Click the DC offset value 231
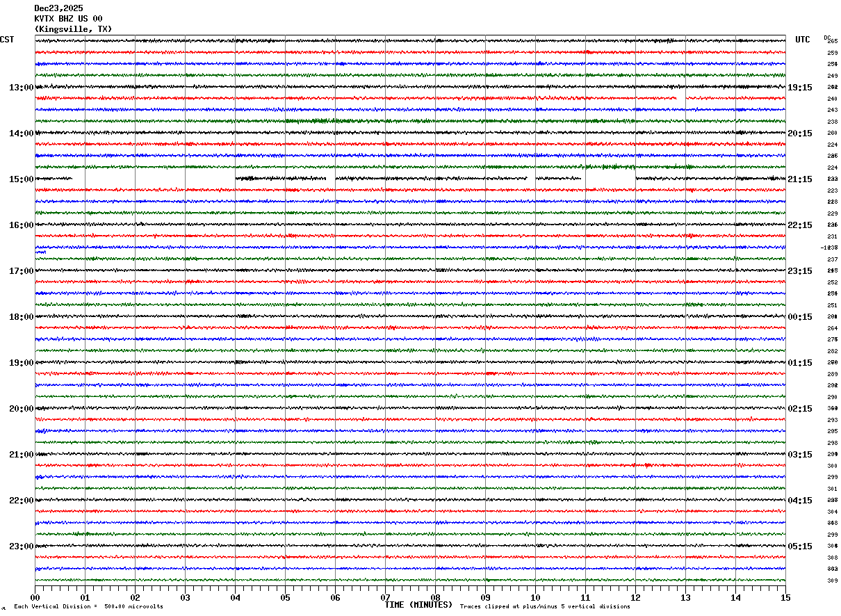This screenshot has width=841, height=616. (832, 236)
